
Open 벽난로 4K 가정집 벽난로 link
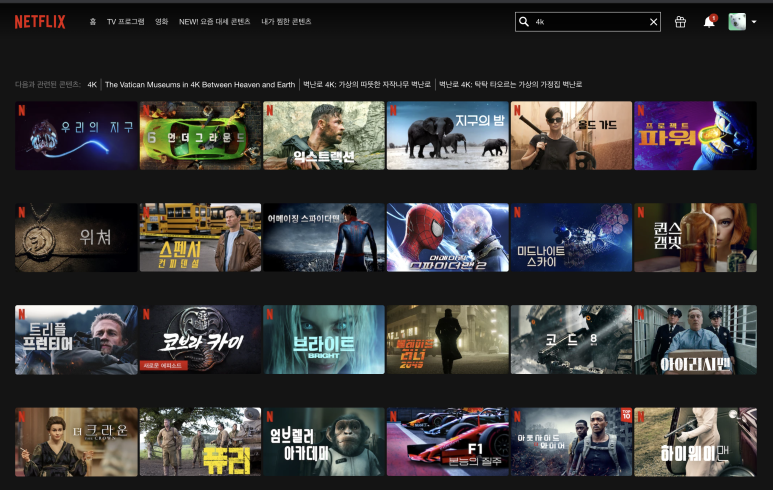510,84
